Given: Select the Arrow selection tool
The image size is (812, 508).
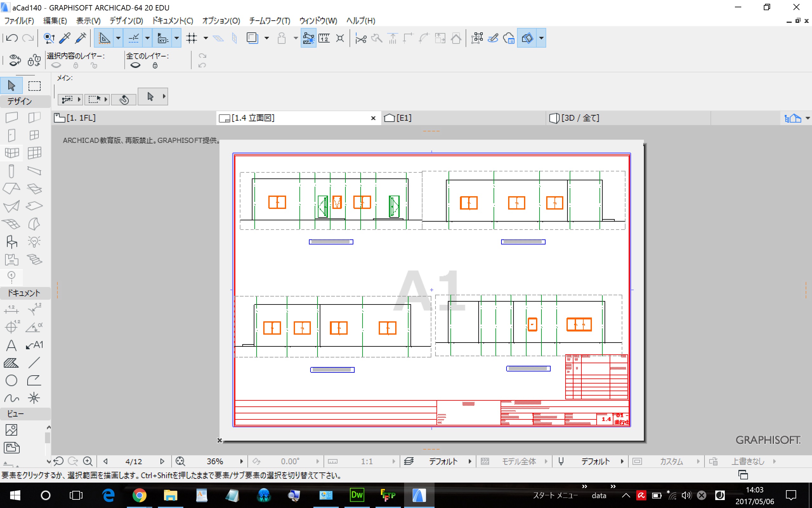Looking at the screenshot, I should point(11,86).
